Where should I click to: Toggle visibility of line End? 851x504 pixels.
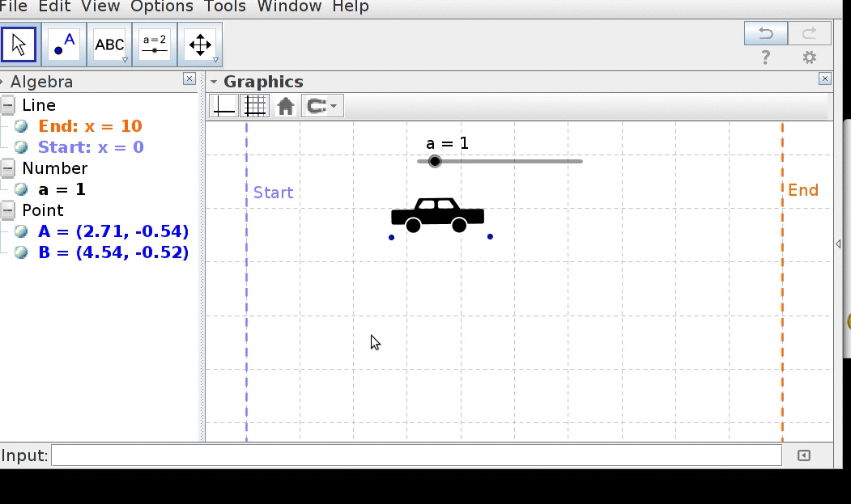(22, 126)
